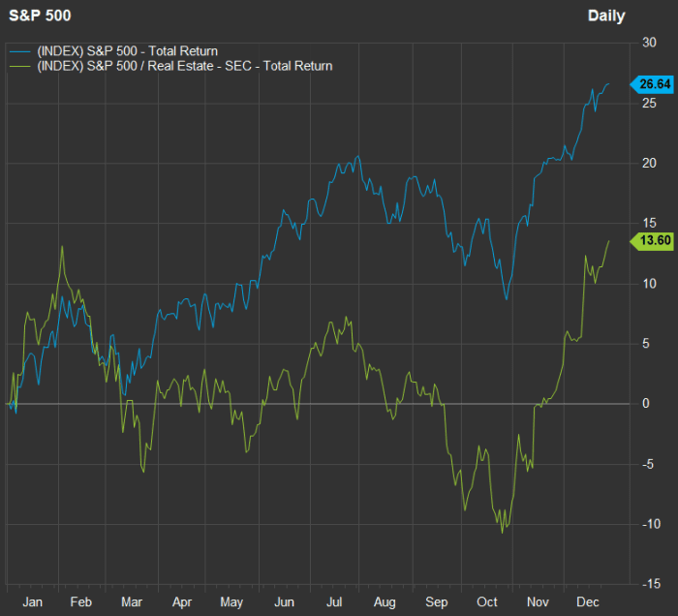
Task: Click the Feb month label
Action: click(x=80, y=601)
